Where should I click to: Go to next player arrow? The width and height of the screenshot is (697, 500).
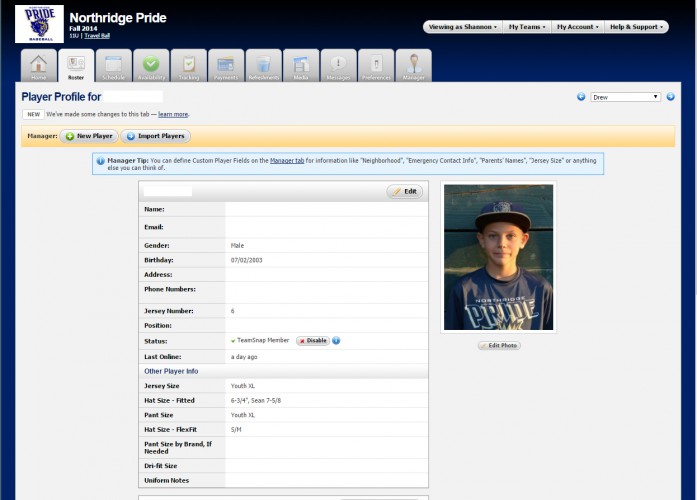pos(671,97)
